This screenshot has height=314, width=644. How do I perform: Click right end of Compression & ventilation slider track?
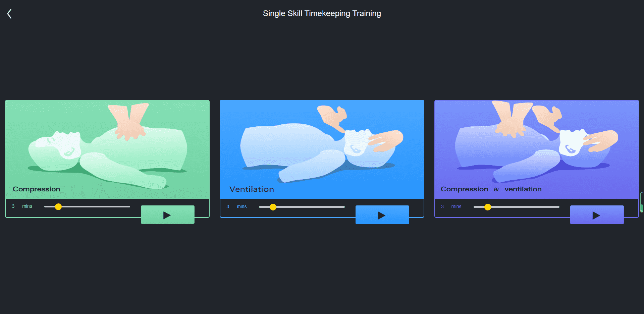[x=558, y=207]
